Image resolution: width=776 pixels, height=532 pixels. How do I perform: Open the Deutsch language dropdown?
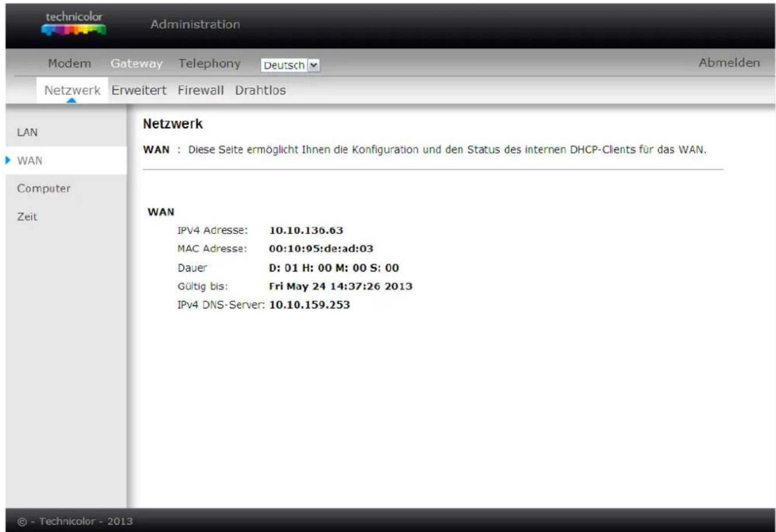pyautogui.click(x=290, y=65)
